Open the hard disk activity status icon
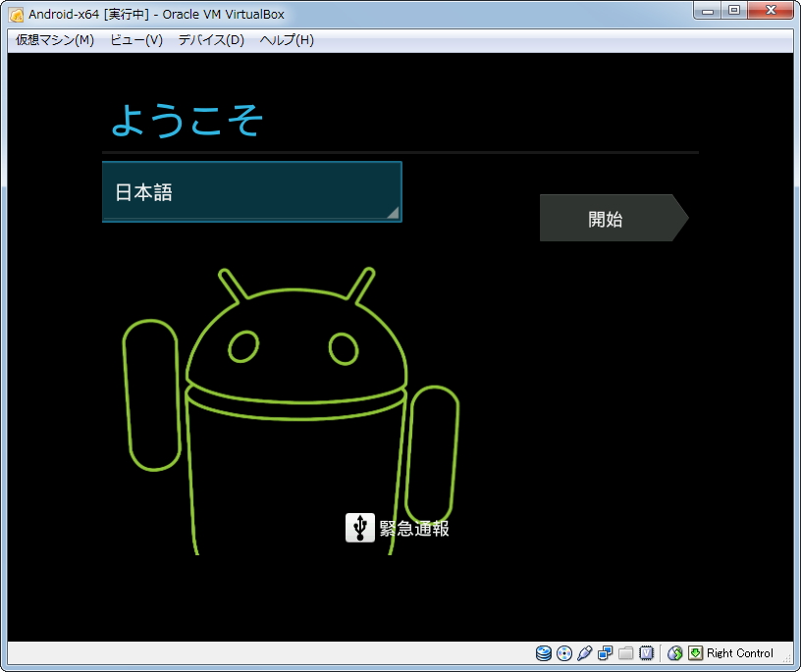801x672 pixels. coord(543,653)
